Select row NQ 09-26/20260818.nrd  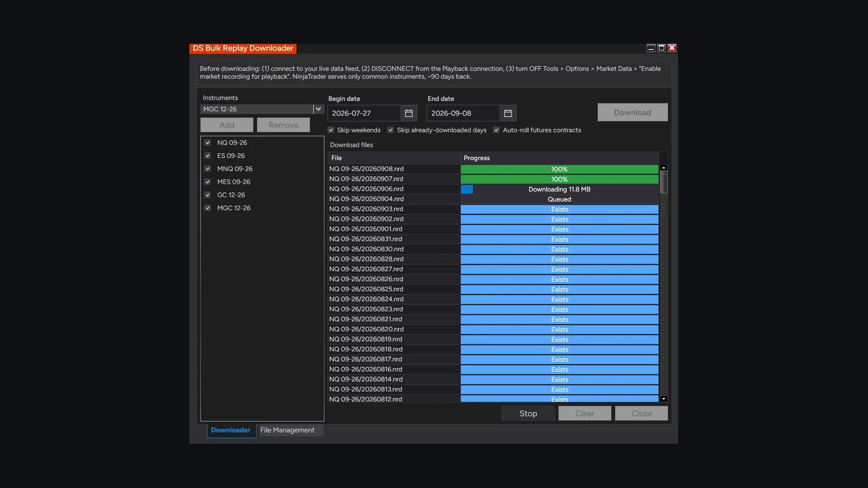coord(493,349)
